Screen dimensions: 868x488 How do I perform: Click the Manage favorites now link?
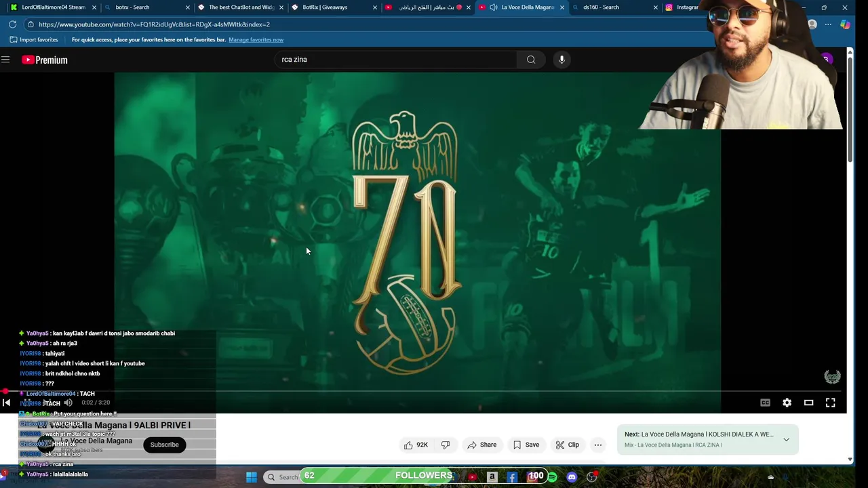pos(256,40)
